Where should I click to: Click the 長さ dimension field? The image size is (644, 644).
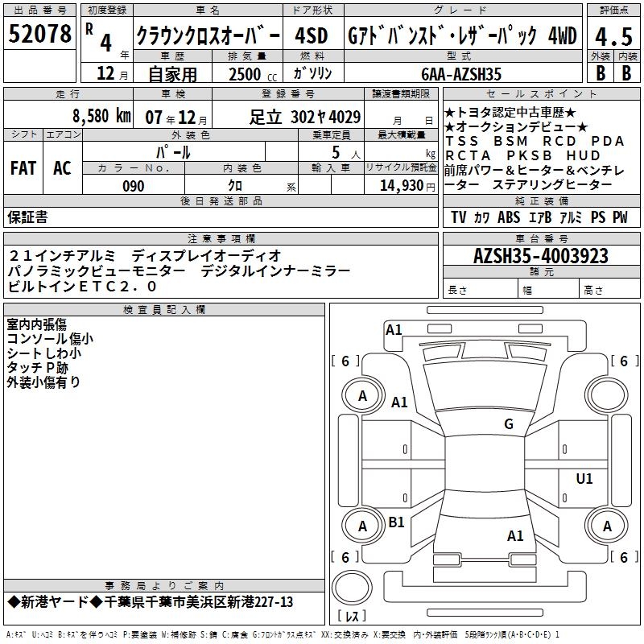480,290
